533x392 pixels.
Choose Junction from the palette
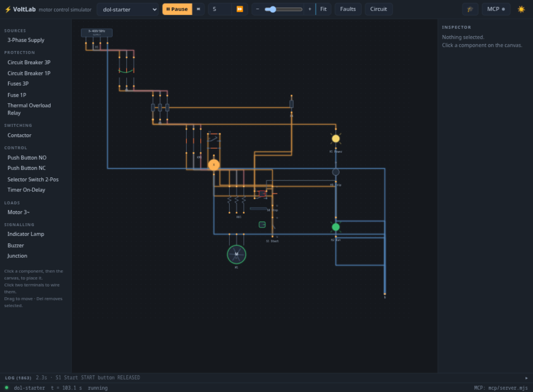[17, 256]
